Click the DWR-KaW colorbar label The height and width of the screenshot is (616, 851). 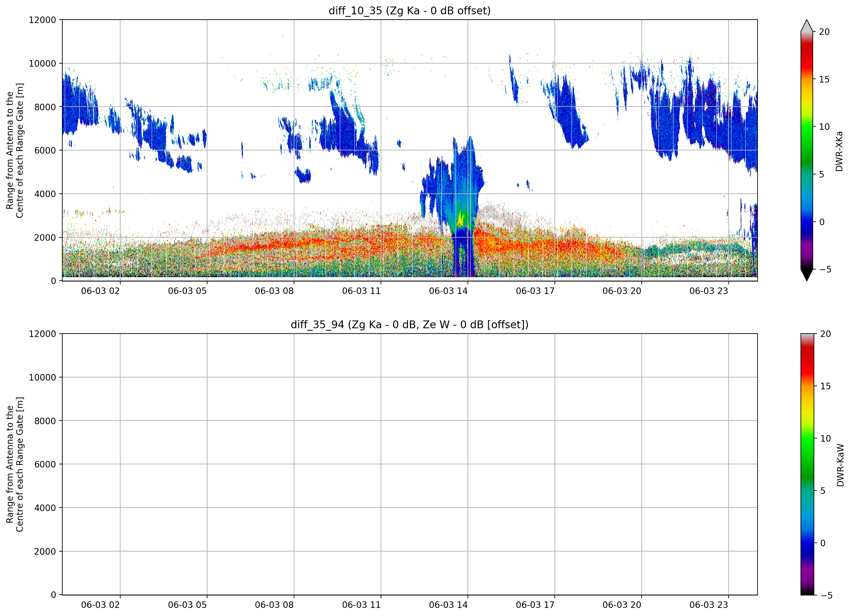(840, 465)
